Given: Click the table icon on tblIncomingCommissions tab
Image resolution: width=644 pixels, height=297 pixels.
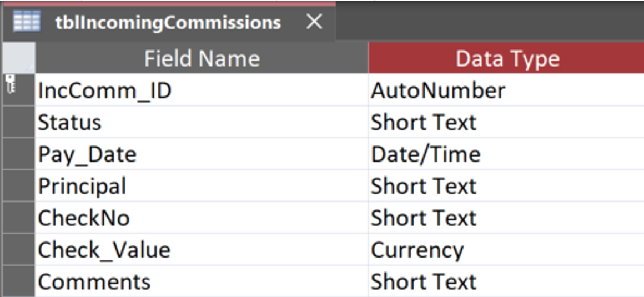Looking at the screenshot, I should 27,22.
